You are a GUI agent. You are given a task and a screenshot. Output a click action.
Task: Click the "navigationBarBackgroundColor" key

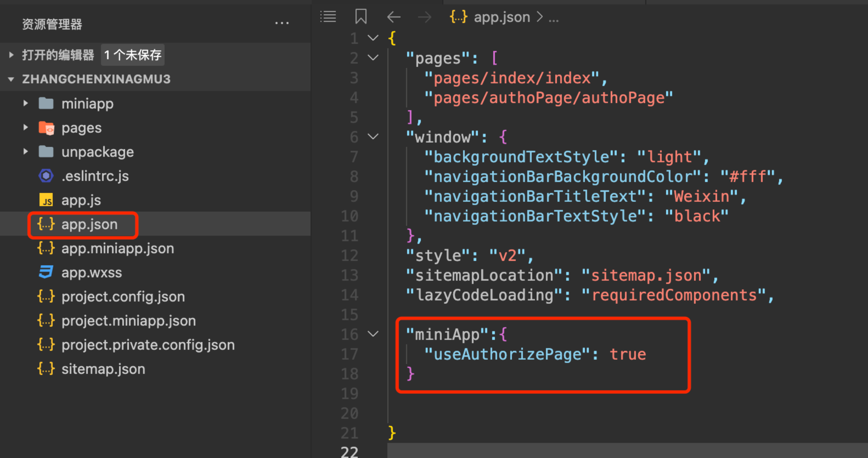563,177
